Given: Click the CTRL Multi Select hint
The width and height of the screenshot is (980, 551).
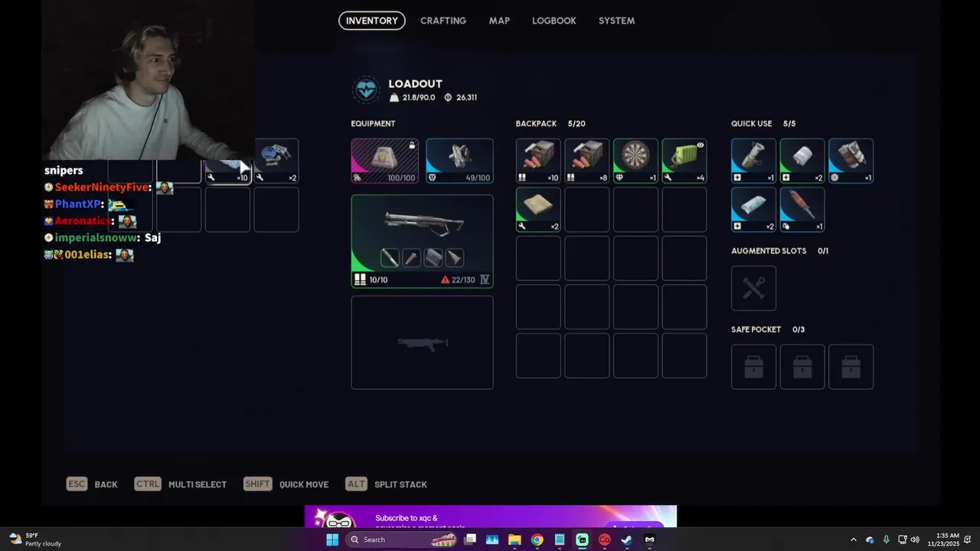Looking at the screenshot, I should pos(181,484).
